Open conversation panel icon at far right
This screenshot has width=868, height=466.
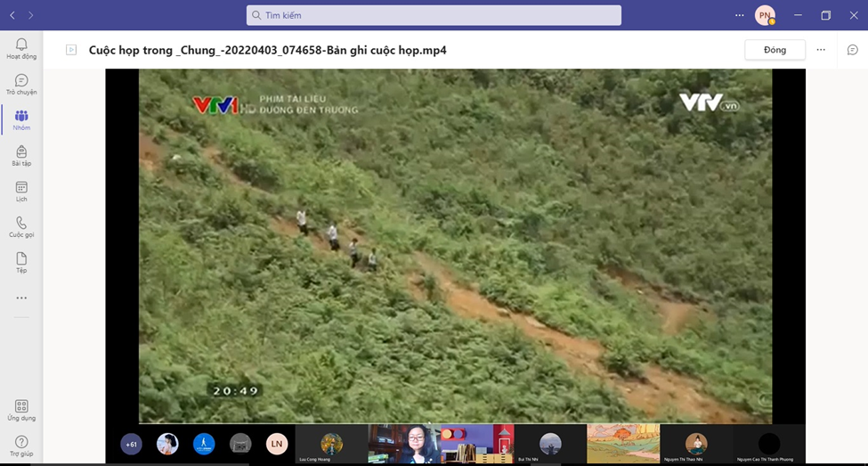[x=853, y=50]
